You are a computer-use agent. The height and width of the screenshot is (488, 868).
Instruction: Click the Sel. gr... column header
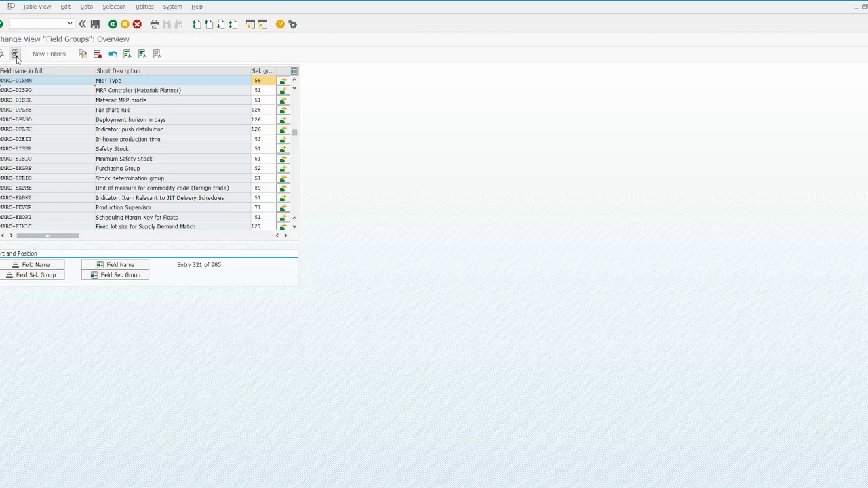[262, 71]
